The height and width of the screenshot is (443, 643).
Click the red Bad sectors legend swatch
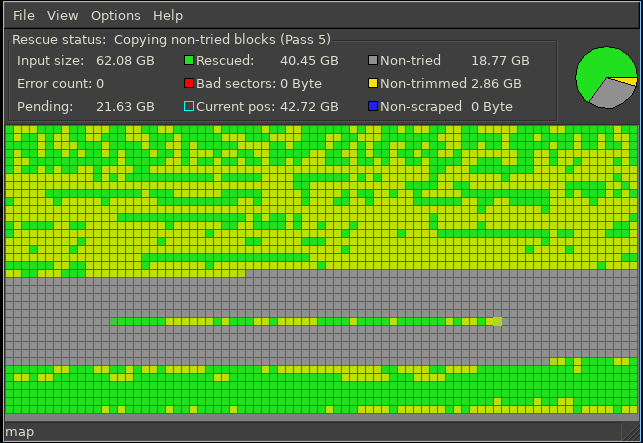pos(189,84)
